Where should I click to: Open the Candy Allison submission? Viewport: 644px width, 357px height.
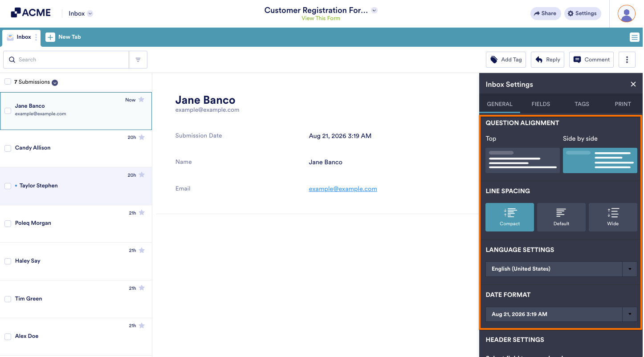coord(76,148)
